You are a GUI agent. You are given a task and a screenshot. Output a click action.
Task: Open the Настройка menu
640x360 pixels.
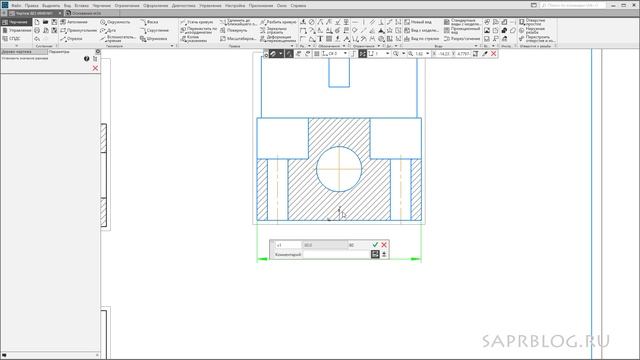click(235, 6)
